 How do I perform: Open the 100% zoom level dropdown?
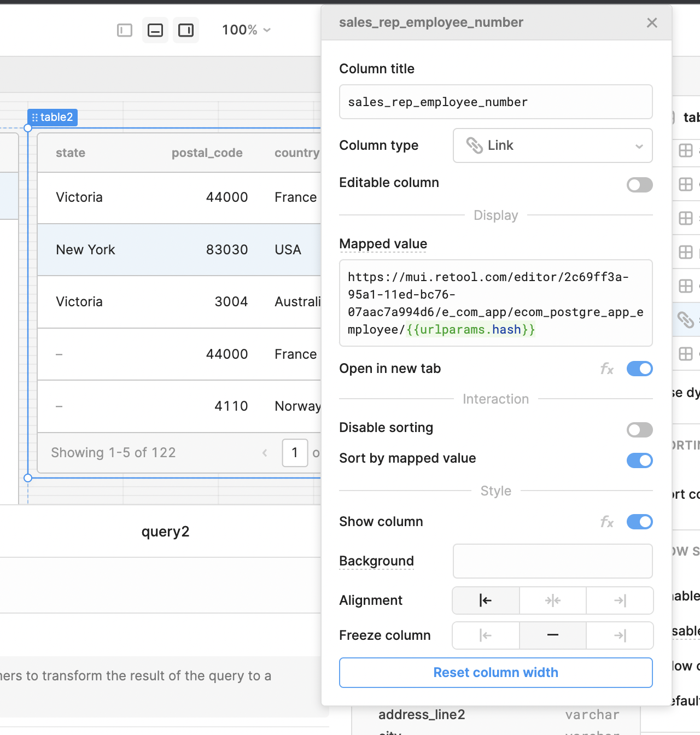246,30
